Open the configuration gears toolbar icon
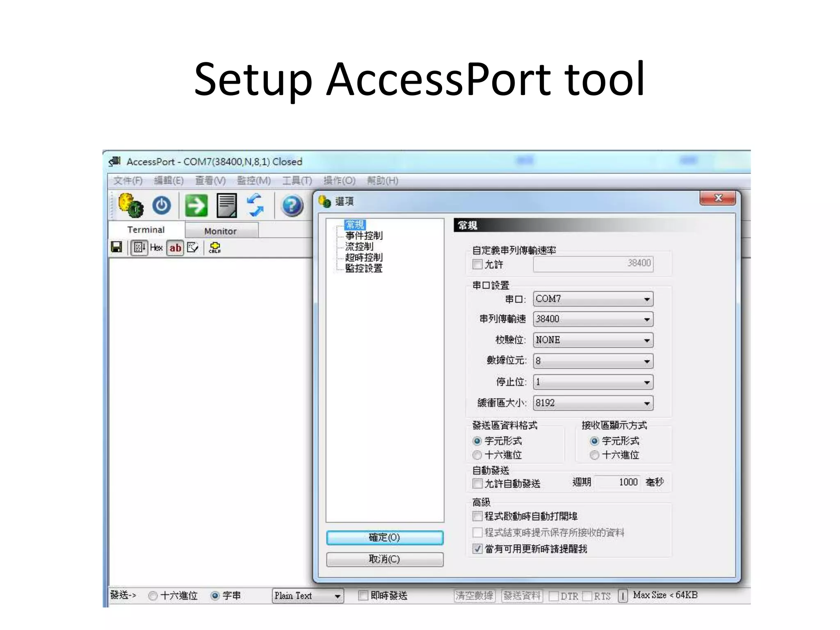This screenshot has width=840, height=630. pos(130,205)
